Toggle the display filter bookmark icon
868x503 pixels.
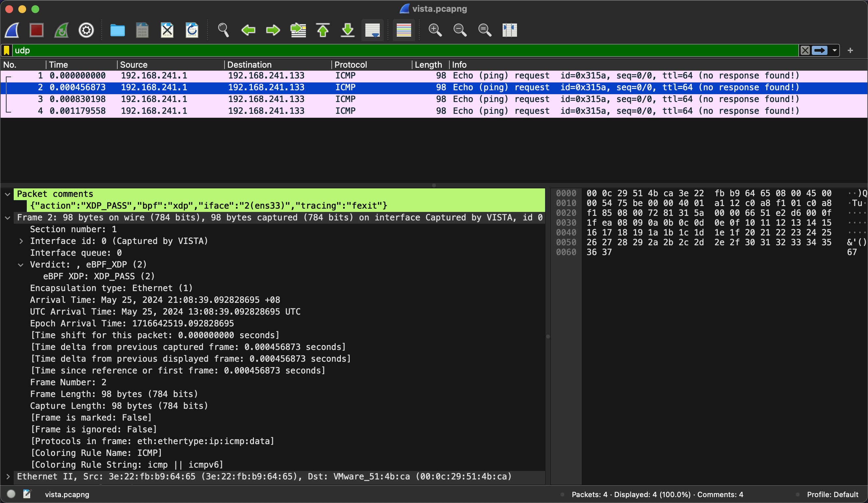pyautogui.click(x=7, y=50)
